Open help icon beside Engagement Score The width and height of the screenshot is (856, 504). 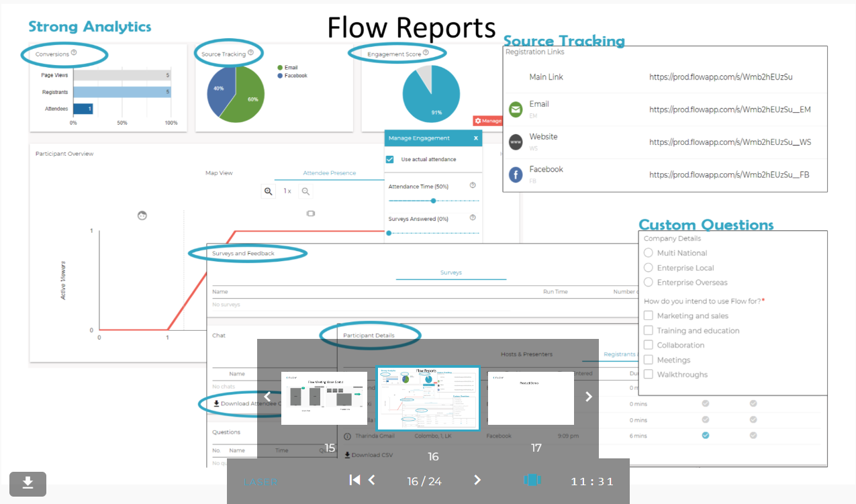click(x=426, y=52)
